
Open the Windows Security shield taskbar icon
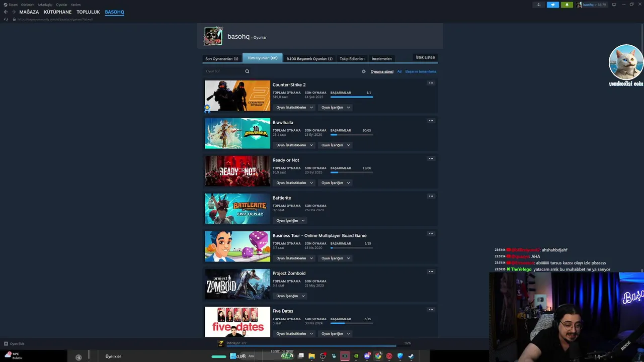[x=400, y=356]
